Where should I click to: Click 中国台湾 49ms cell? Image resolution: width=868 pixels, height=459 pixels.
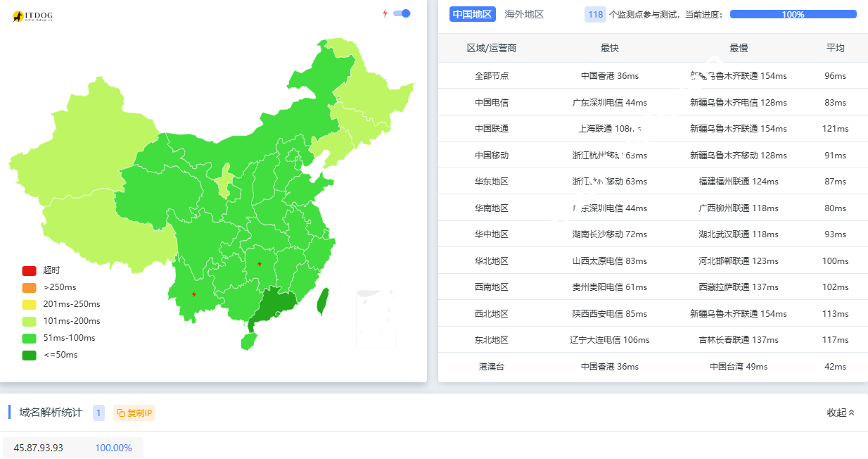tap(739, 366)
